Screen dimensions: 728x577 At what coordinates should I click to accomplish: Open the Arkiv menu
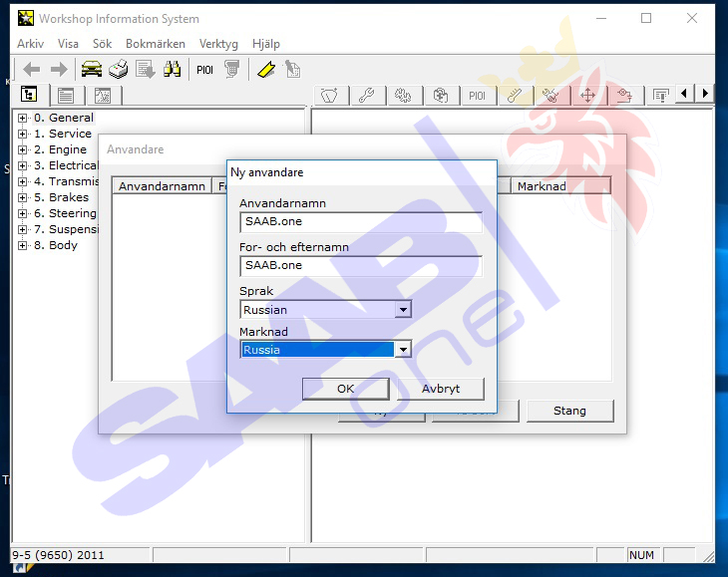coord(29,44)
